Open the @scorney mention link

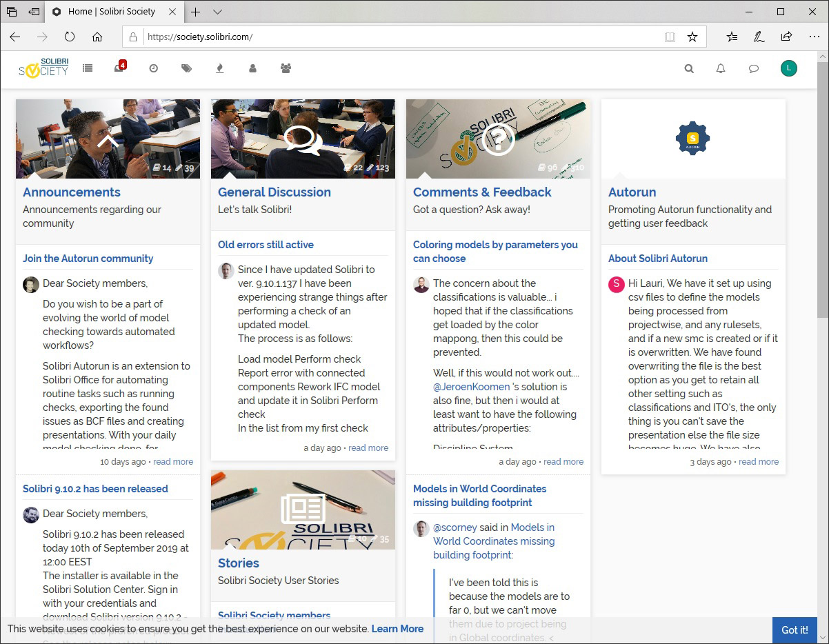click(x=455, y=527)
